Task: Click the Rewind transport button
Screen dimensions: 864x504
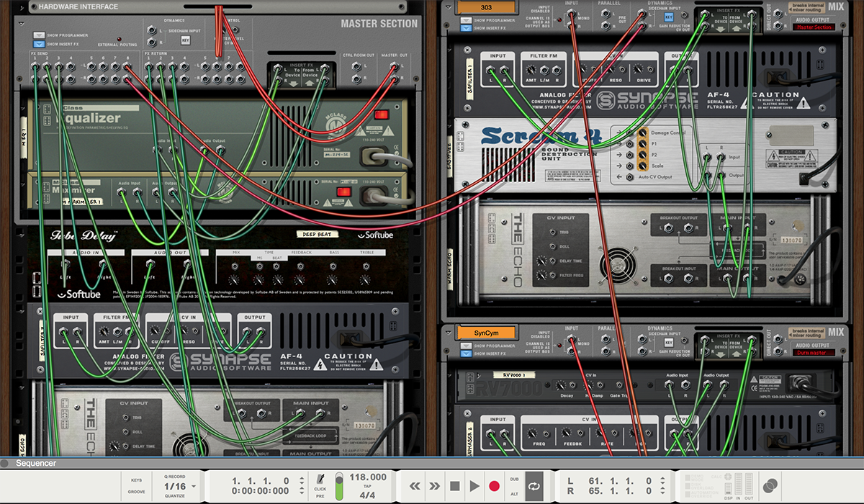Action: [x=415, y=486]
